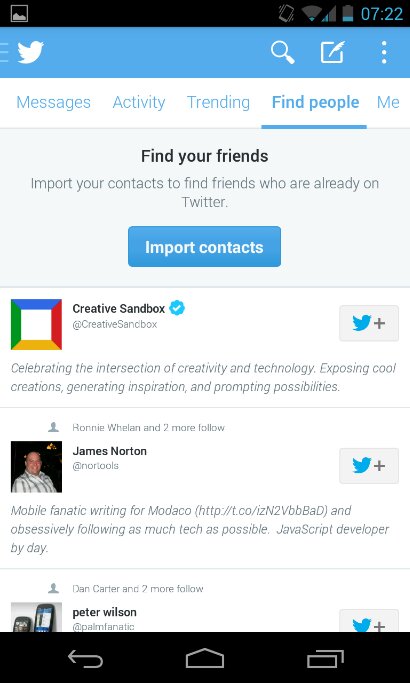Select the Find people tab
The width and height of the screenshot is (410, 683).
coord(315,102)
